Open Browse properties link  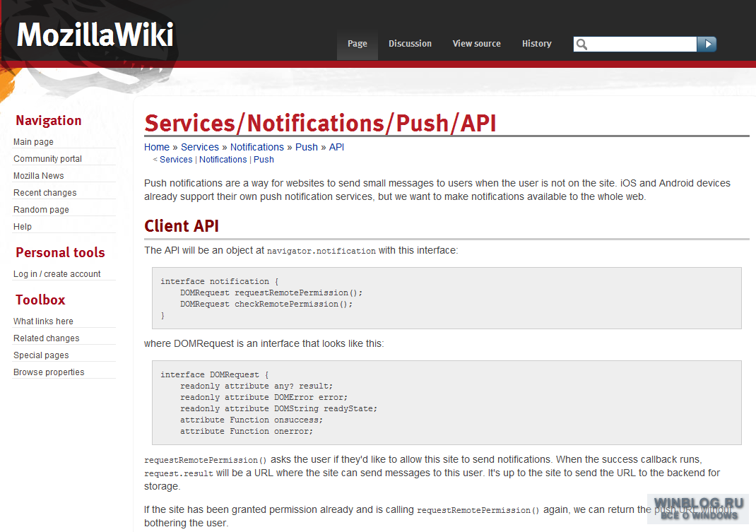tap(49, 372)
